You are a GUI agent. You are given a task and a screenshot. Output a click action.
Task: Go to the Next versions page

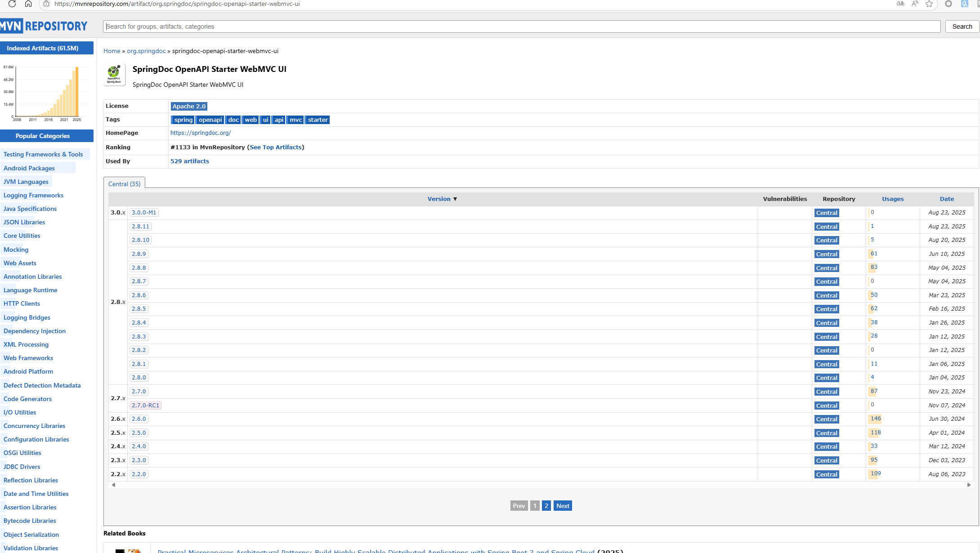pos(563,506)
